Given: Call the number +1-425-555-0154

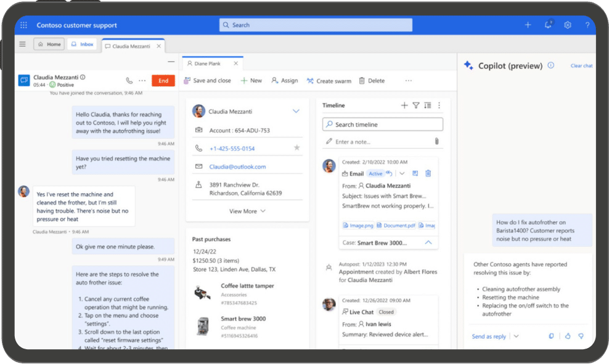Looking at the screenshot, I should tap(232, 148).
